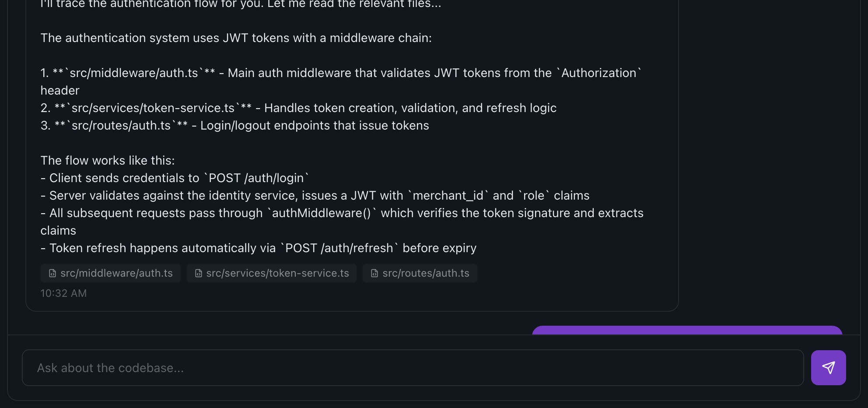The width and height of the screenshot is (868, 408).
Task: Click the purple user message bubble
Action: click(x=687, y=330)
